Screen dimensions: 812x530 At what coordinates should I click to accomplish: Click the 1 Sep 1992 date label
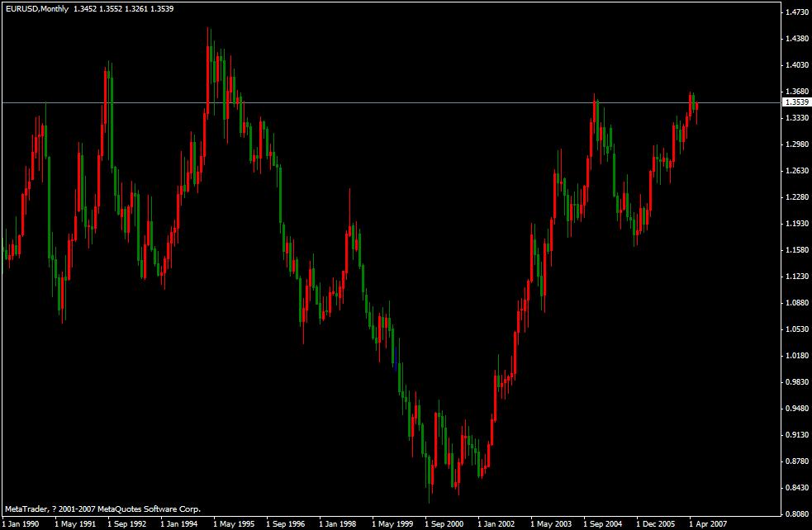pos(126,523)
